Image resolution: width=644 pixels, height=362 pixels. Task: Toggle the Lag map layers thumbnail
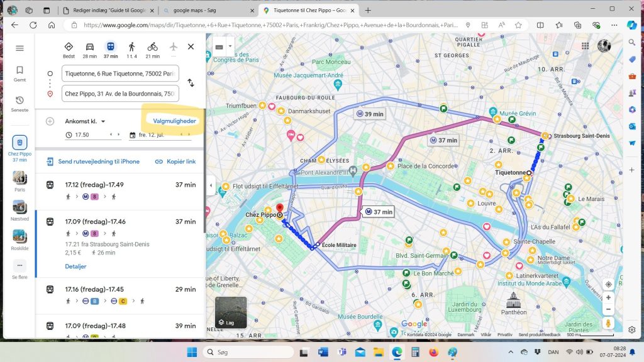(231, 312)
